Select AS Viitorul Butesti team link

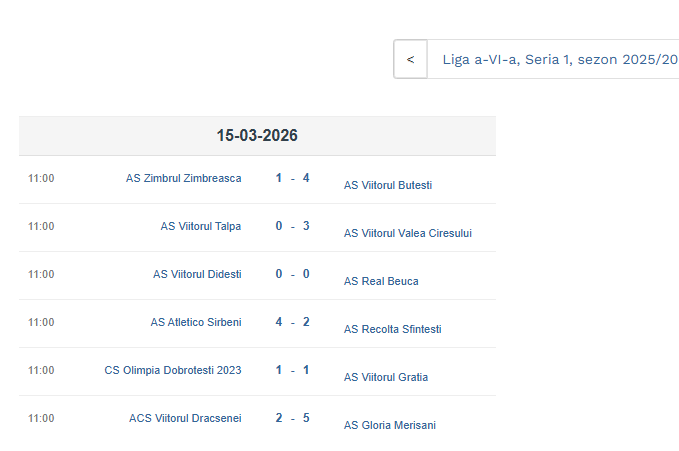[388, 185]
